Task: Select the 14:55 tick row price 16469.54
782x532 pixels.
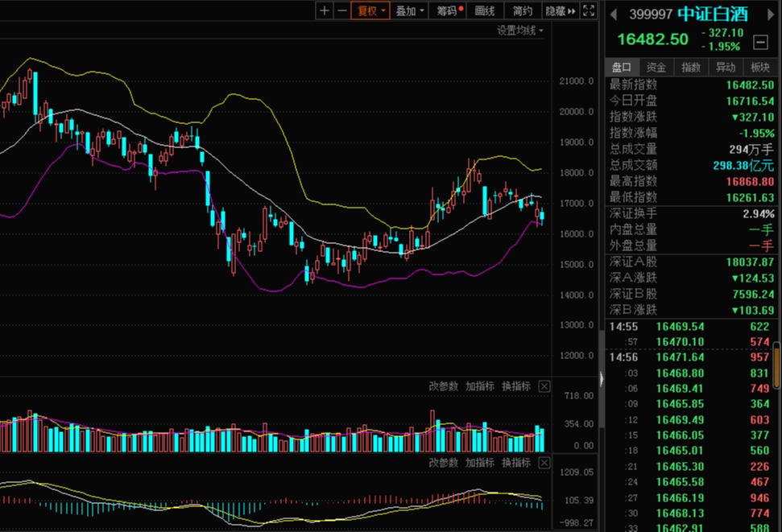Action: pos(681,327)
